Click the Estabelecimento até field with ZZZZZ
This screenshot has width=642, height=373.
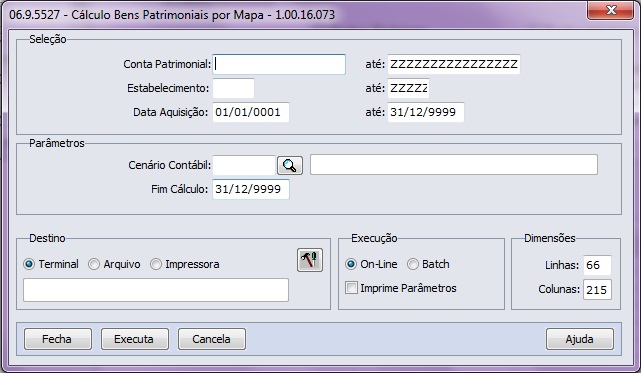[x=408, y=88]
